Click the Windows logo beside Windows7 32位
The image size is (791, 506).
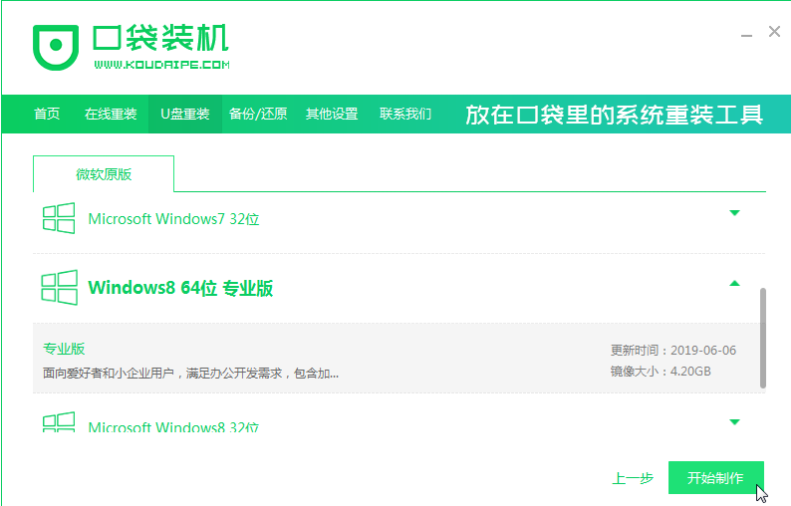[x=59, y=218]
